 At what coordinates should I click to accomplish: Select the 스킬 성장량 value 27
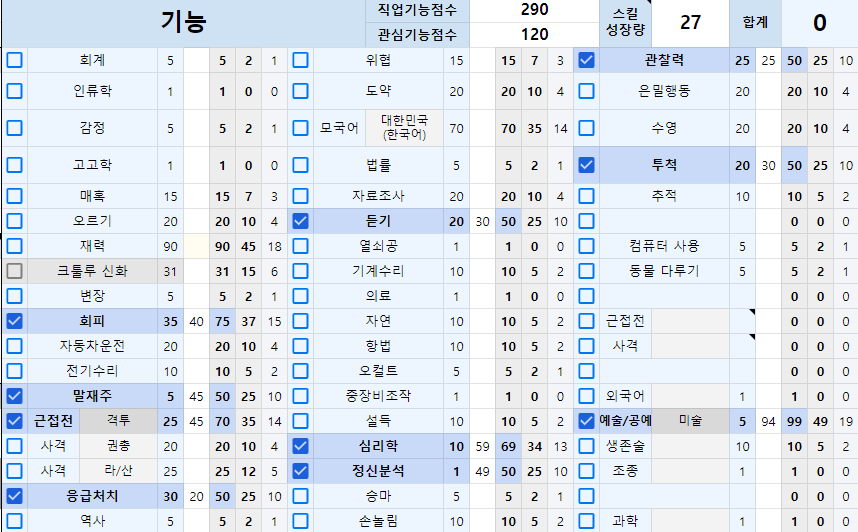691,23
